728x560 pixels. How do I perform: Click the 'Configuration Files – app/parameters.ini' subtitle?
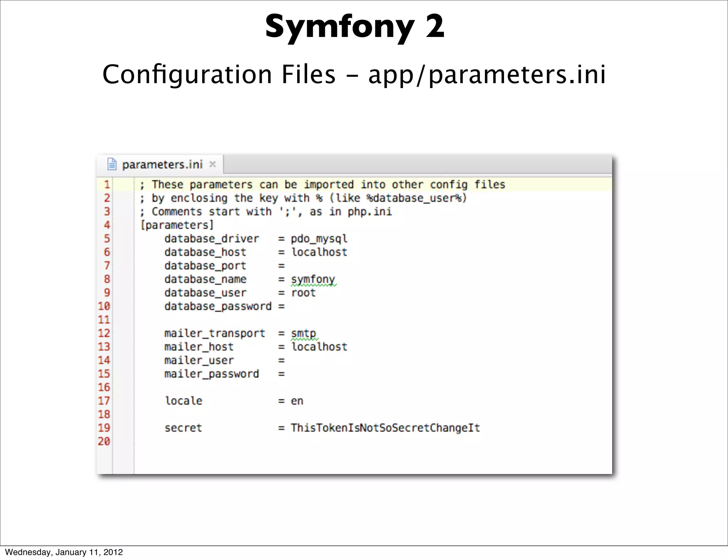pyautogui.click(x=354, y=74)
